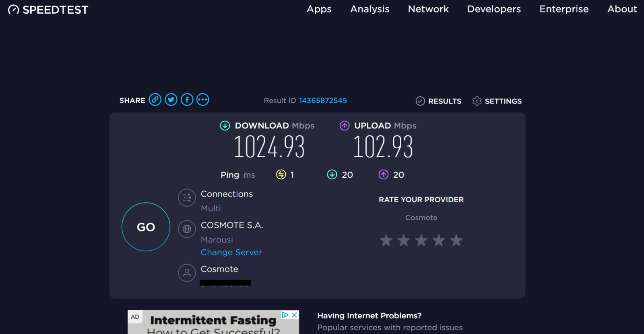This screenshot has height=334, width=644.
Task: Close the Intermittent Fasting ad
Action: [295, 315]
